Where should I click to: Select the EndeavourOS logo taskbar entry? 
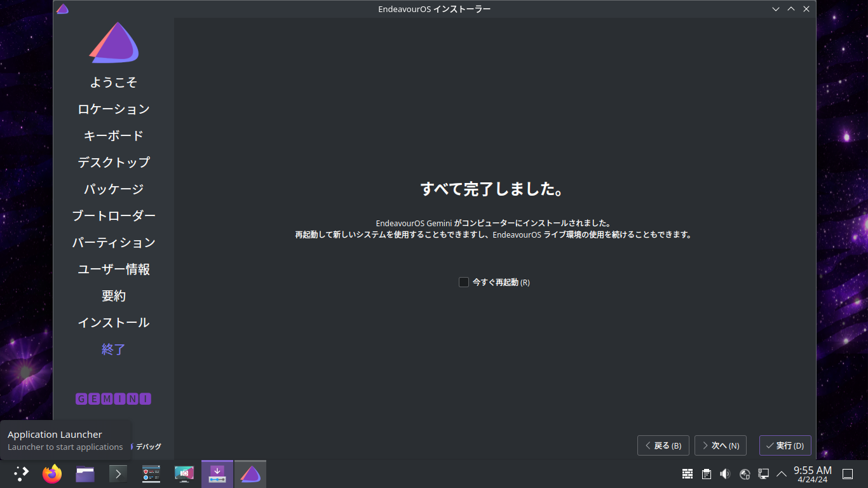(x=250, y=473)
